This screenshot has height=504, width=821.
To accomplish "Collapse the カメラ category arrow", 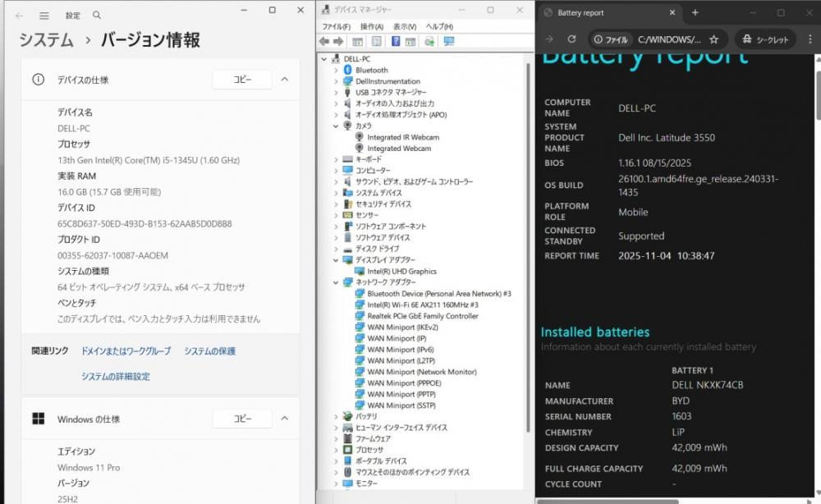I will (x=336, y=126).
